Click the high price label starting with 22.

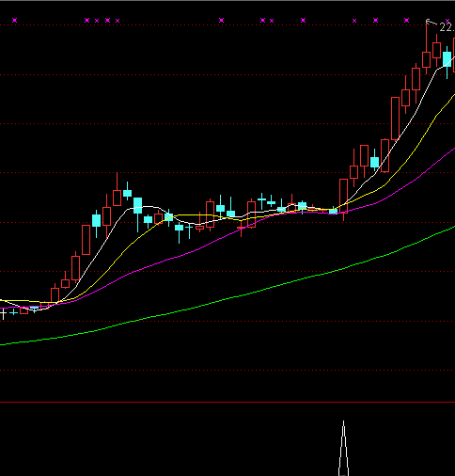click(447, 27)
